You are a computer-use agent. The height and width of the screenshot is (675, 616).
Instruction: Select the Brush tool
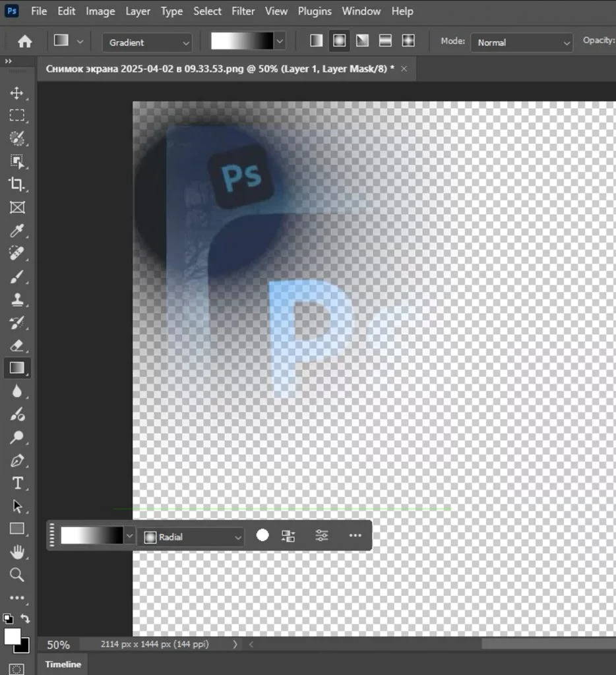tap(18, 277)
